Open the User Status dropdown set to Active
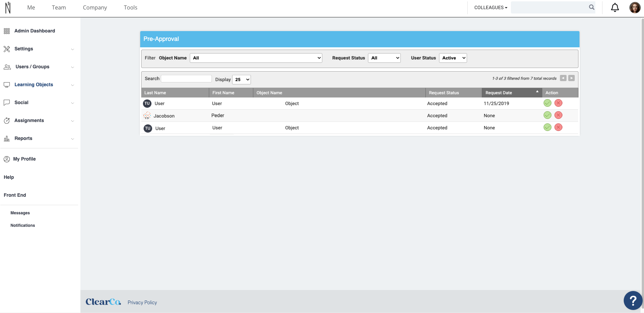The height and width of the screenshot is (313, 644). click(453, 58)
